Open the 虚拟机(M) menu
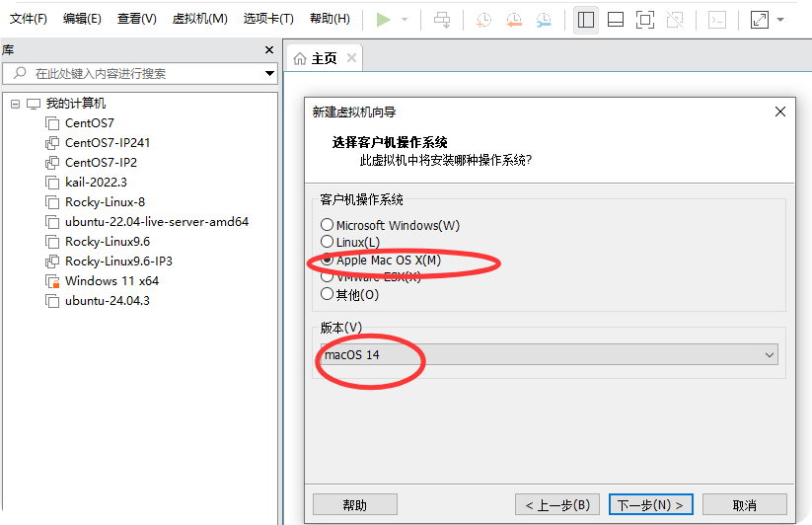 [x=200, y=19]
